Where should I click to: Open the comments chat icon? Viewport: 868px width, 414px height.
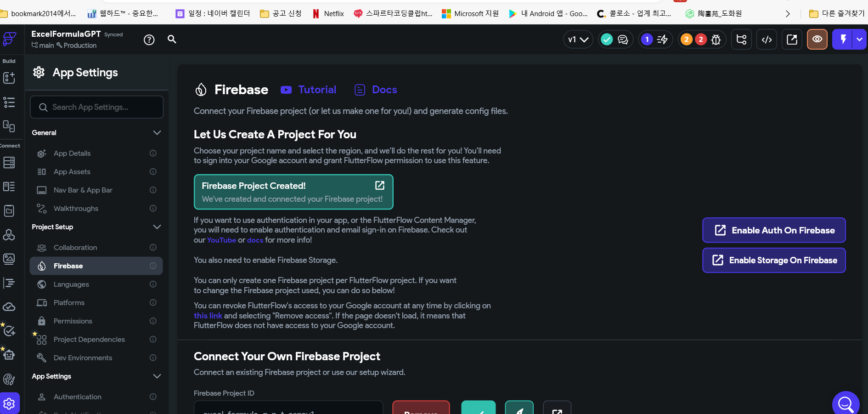(x=623, y=40)
